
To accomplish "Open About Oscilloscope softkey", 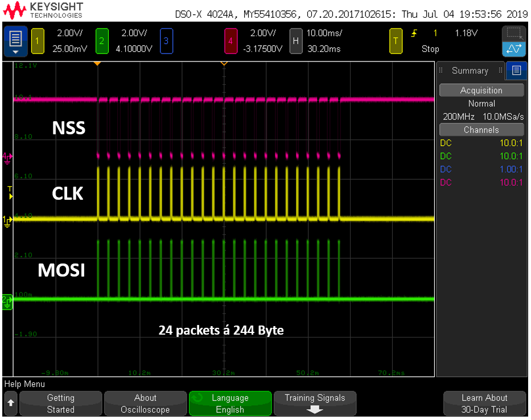I will 145,403.
